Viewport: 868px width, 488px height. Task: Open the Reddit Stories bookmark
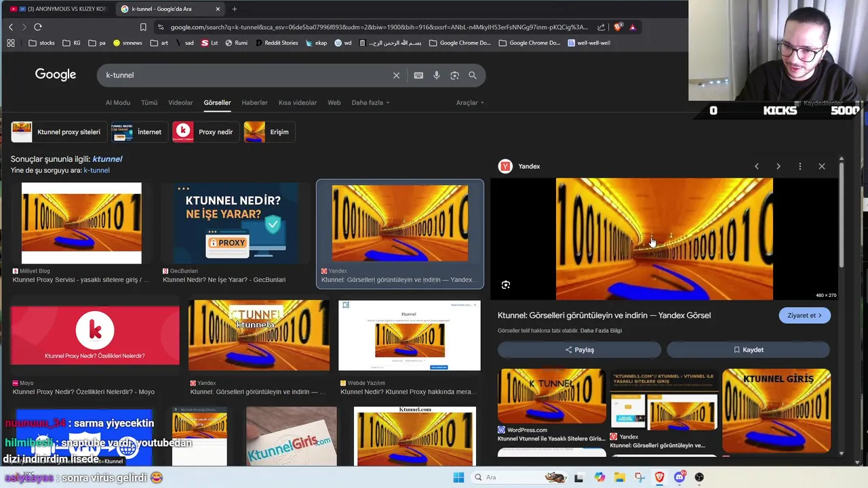tap(277, 43)
